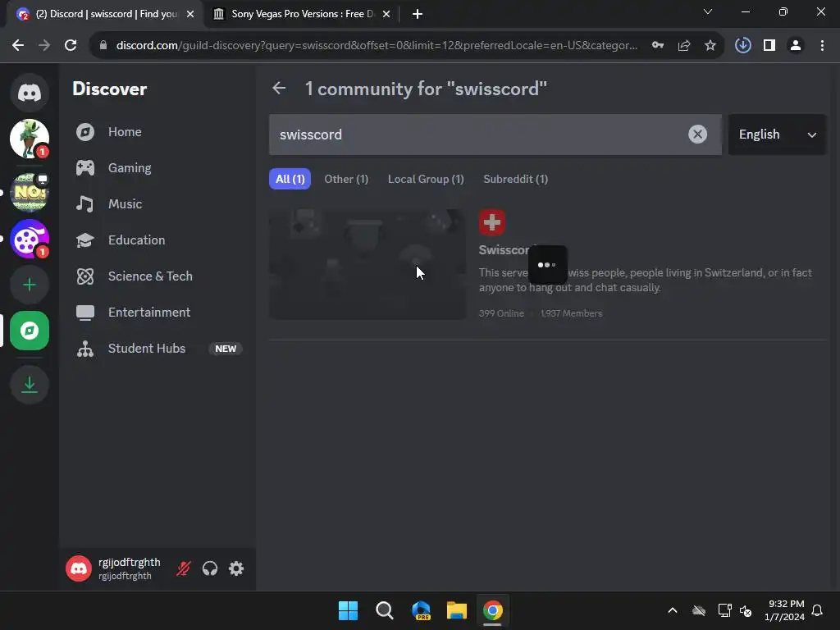Open the frog avatar server

tap(30, 139)
